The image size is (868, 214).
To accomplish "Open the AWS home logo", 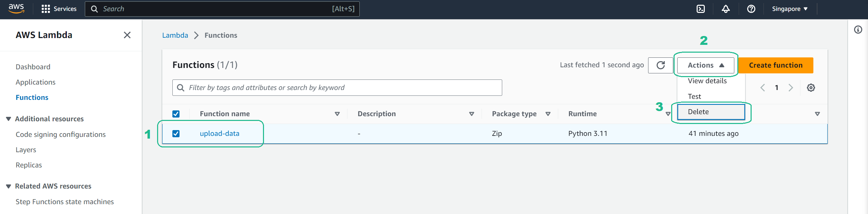I will pos(16,8).
